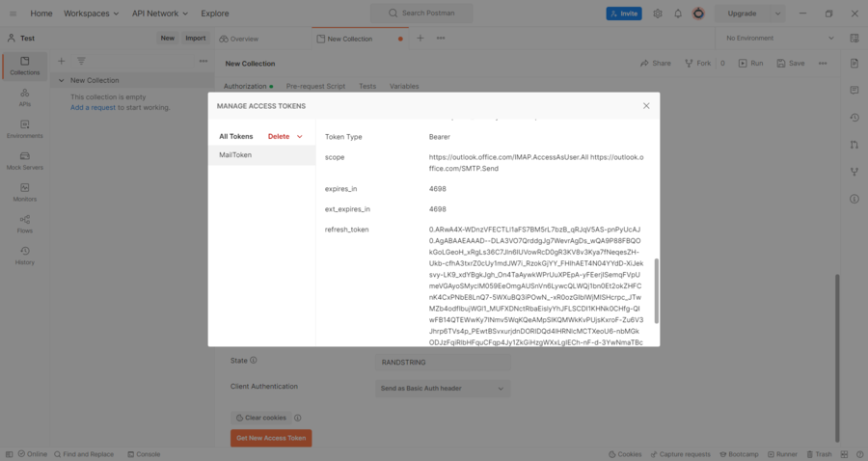Image resolution: width=868 pixels, height=461 pixels.
Task: Open the API Network dropdown
Action: point(160,14)
